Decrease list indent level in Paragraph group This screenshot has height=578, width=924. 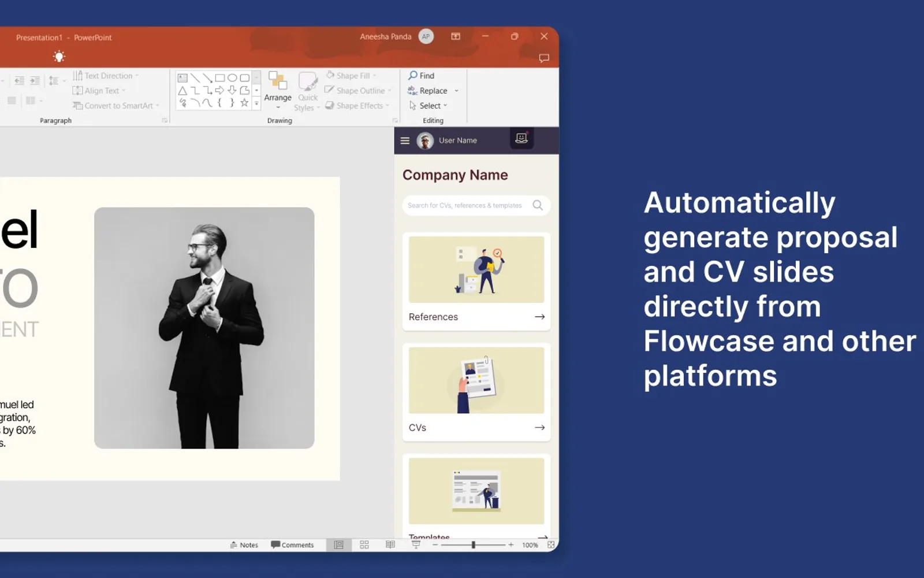click(x=19, y=80)
